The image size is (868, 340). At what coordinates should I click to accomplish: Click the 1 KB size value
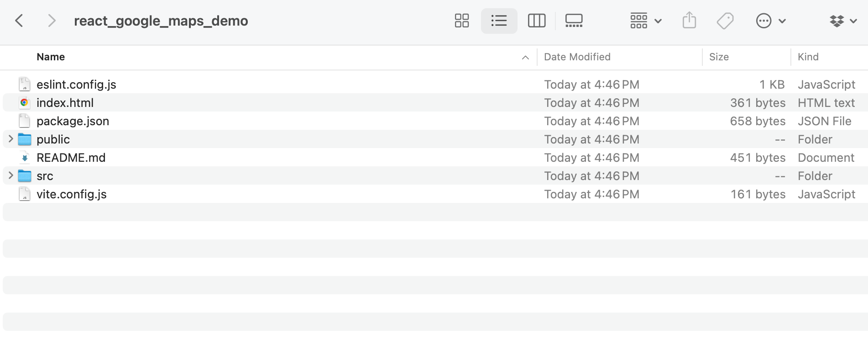point(772,85)
